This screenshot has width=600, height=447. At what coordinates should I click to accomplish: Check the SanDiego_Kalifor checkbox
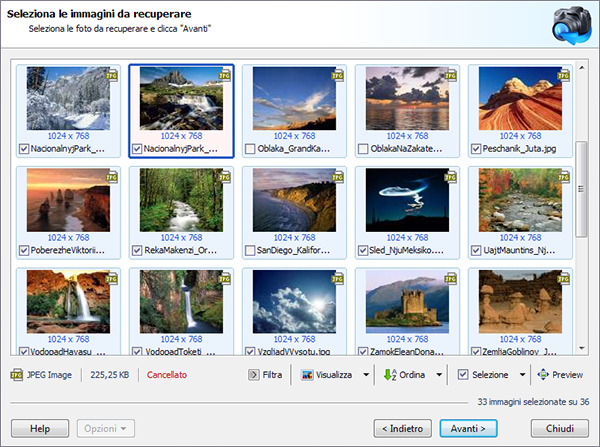click(250, 250)
